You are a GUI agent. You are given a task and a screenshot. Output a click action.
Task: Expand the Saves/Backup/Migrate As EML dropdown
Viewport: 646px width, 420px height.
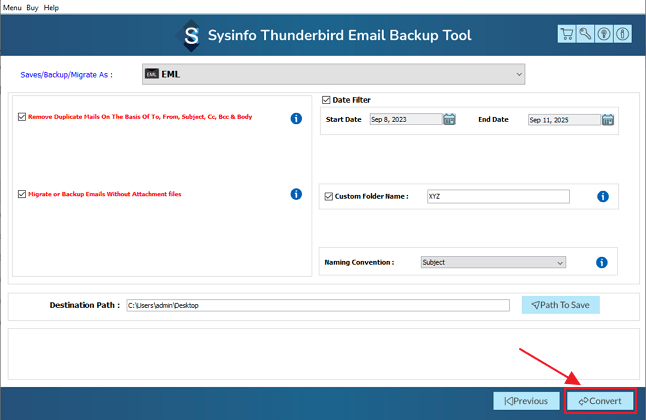click(333, 74)
